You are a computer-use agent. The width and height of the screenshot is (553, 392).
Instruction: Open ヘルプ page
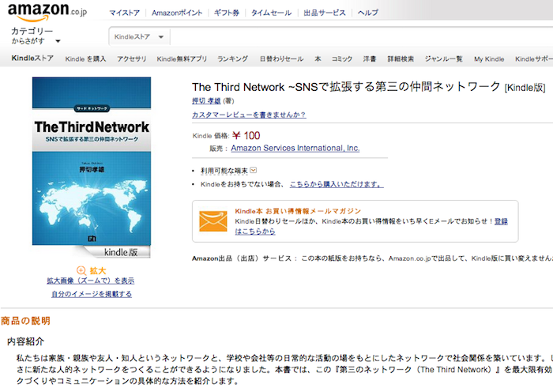[x=368, y=13]
